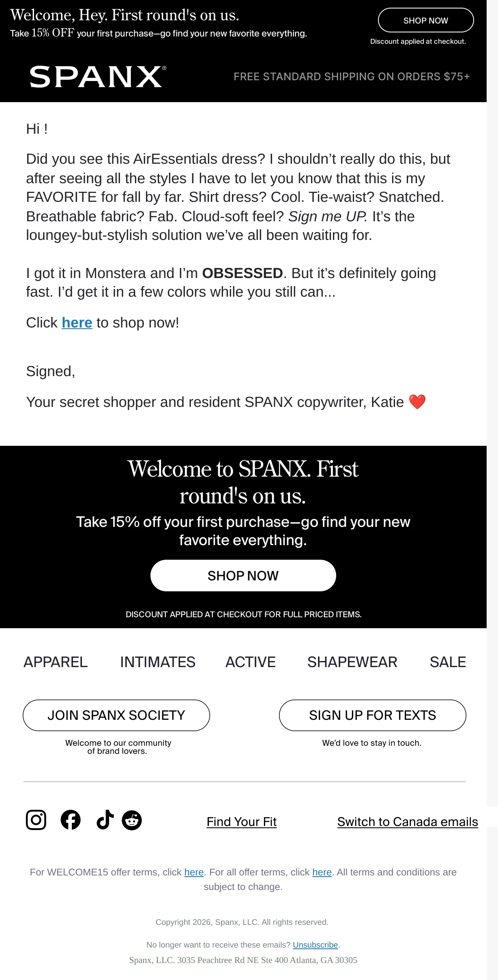
Task: Open the SPANX Instagram icon
Action: coord(36,820)
